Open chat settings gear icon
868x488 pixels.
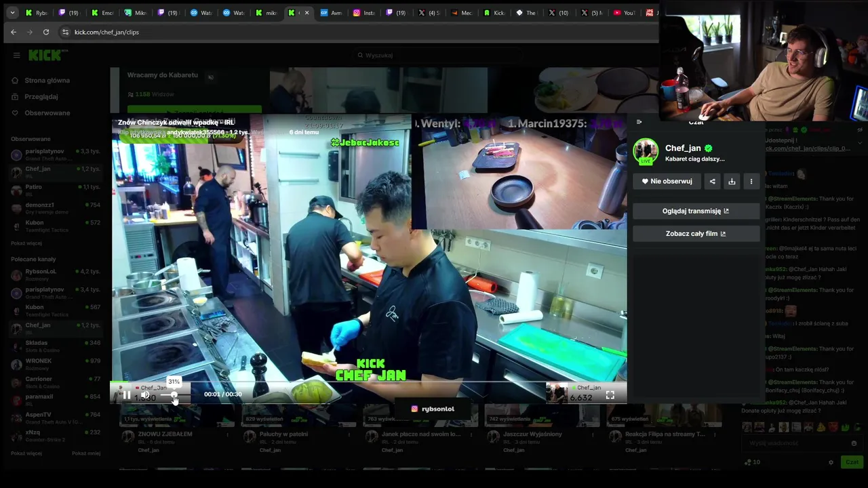831,462
